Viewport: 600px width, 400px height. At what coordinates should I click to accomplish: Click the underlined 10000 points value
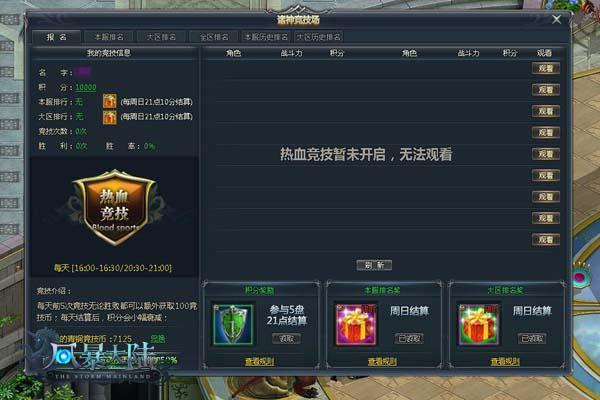click(x=86, y=87)
